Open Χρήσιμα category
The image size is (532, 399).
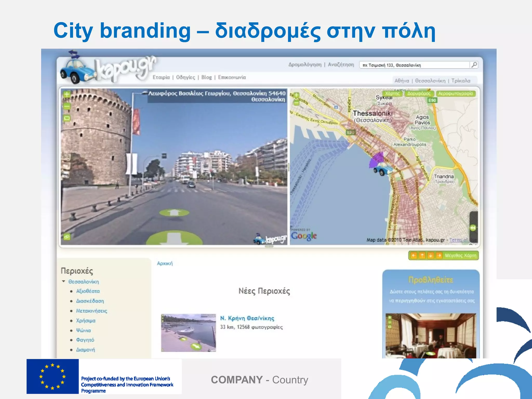pos(85,321)
